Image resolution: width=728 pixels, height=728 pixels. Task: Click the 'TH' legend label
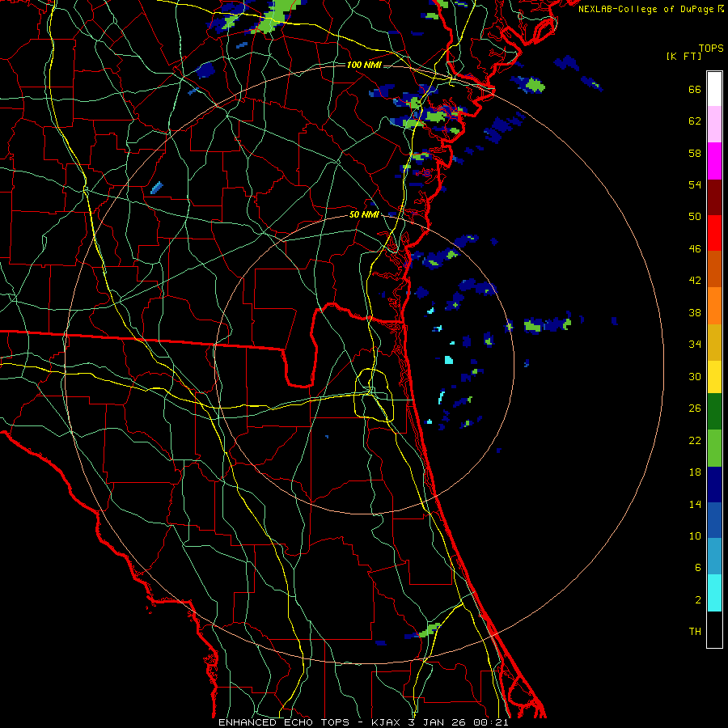(695, 632)
